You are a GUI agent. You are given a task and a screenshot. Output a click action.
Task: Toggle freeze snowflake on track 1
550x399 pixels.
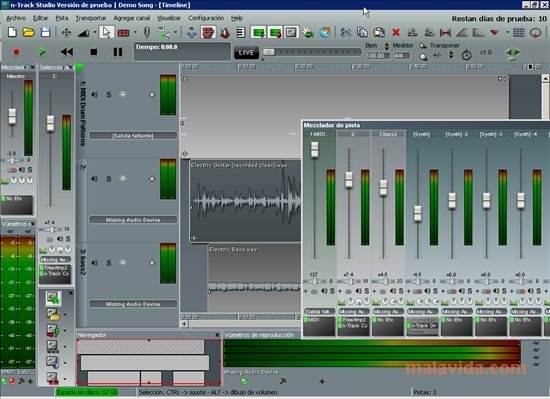click(x=123, y=94)
